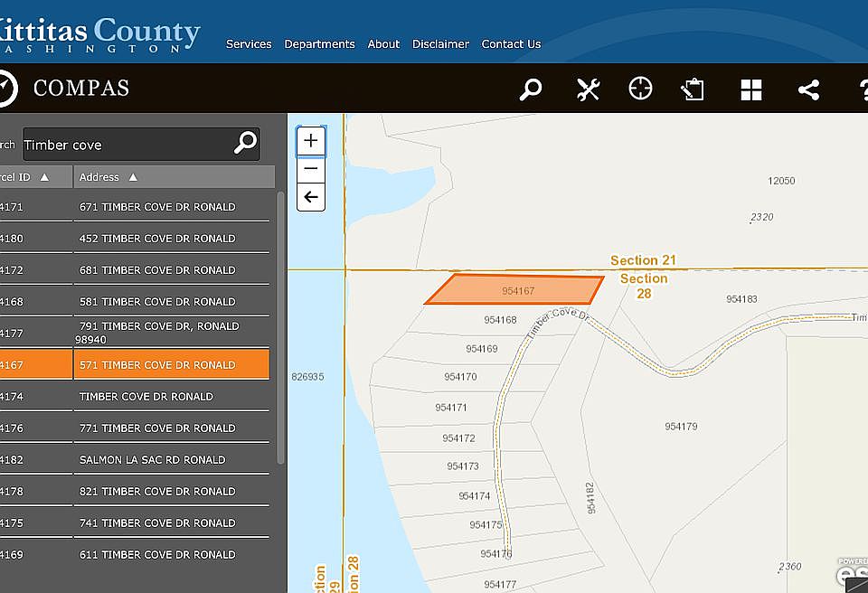Screen dimensions: 868x593
Task: Open the tools wrench-and-screwdriver icon
Action: (588, 89)
